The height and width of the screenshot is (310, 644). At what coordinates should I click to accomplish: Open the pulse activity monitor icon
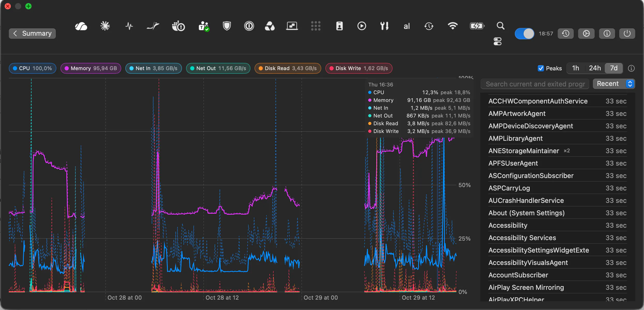point(129,26)
